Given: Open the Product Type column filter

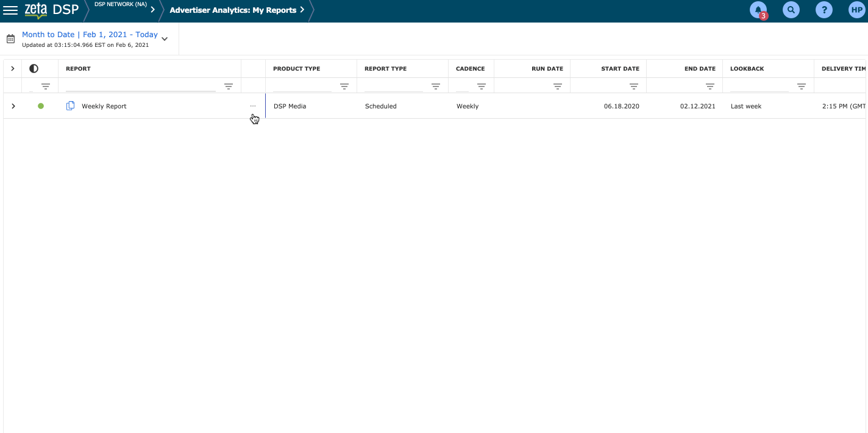Looking at the screenshot, I should [x=344, y=86].
